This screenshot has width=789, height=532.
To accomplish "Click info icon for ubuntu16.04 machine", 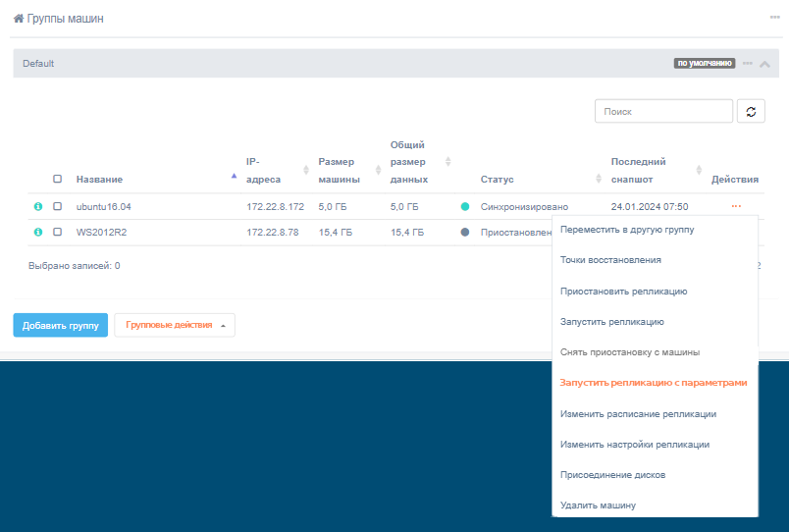I will (38, 207).
